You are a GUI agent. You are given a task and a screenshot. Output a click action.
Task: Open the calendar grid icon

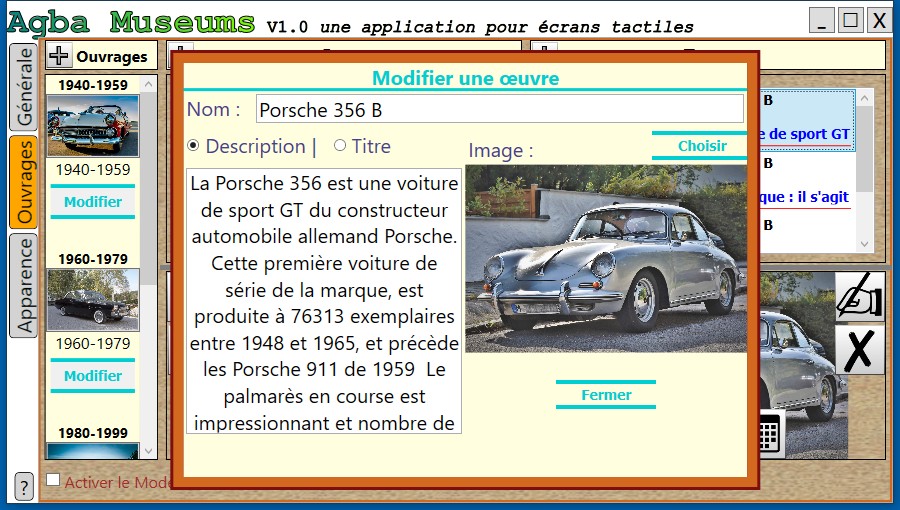[769, 435]
